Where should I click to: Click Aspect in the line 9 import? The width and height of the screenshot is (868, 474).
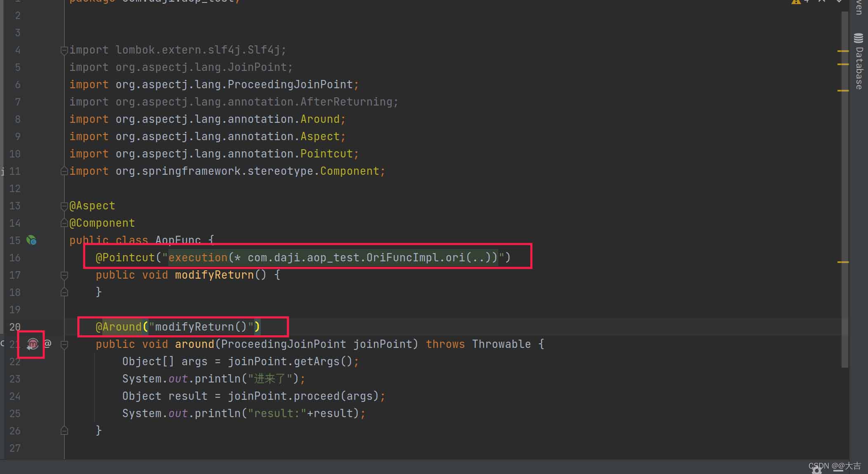320,136
